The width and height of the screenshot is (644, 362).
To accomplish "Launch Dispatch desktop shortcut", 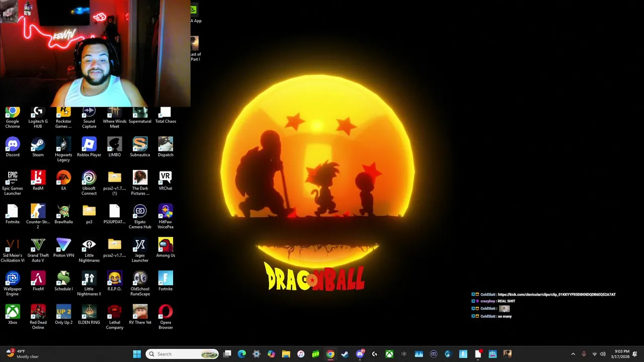I will 166,147.
